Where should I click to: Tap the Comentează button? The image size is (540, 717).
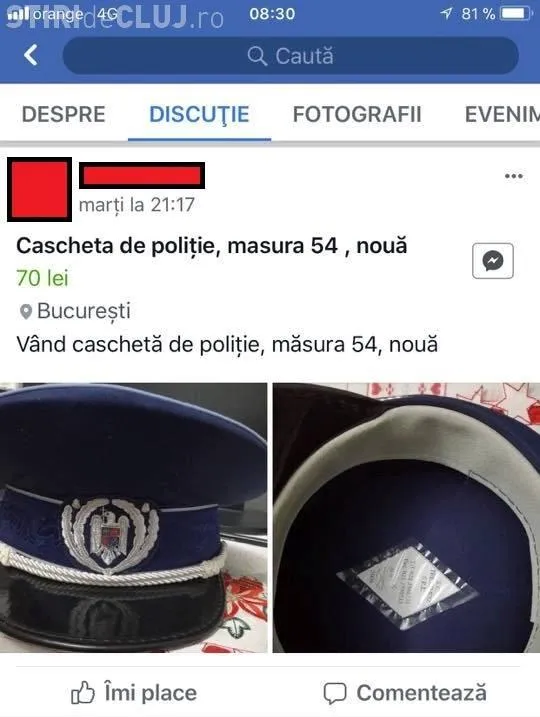(405, 693)
